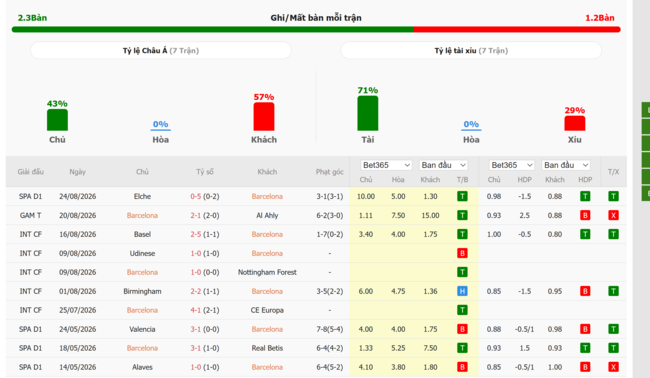The width and height of the screenshot is (650, 378).
Task: Click the 7-8(5-4) corner stat in Valencia row
Action: click(x=330, y=329)
